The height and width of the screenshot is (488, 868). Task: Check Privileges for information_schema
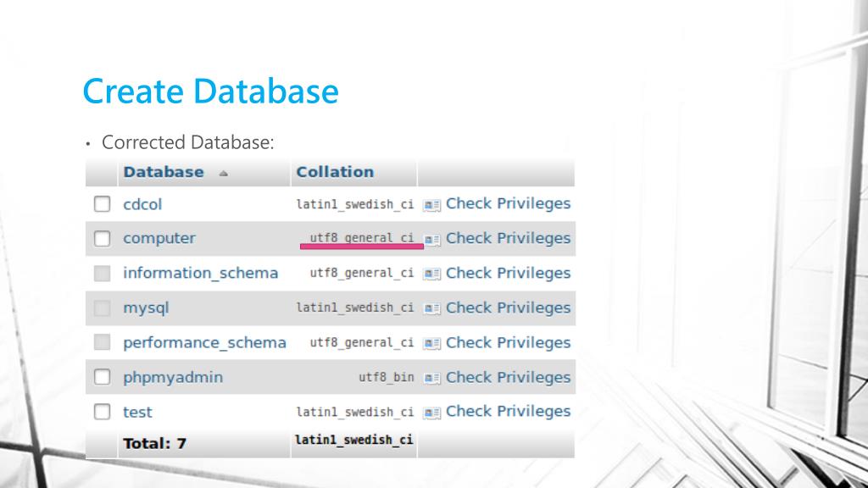point(509,273)
